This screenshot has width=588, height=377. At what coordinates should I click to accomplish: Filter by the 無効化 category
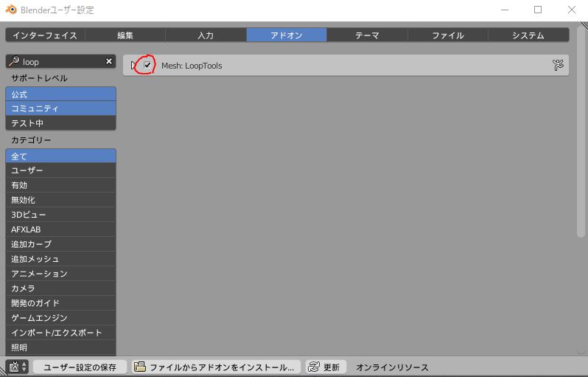[x=60, y=200]
